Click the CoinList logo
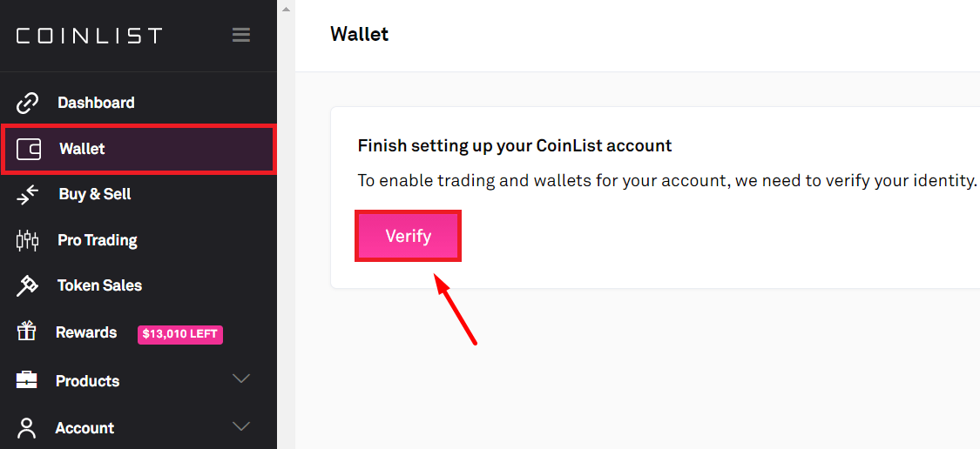 coord(89,36)
